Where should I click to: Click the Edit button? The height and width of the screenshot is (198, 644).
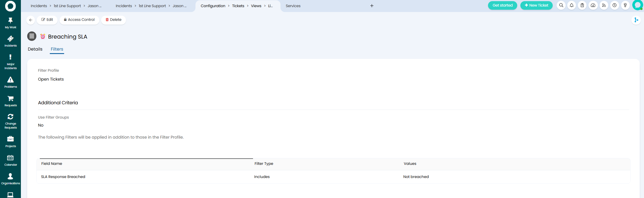click(x=47, y=20)
